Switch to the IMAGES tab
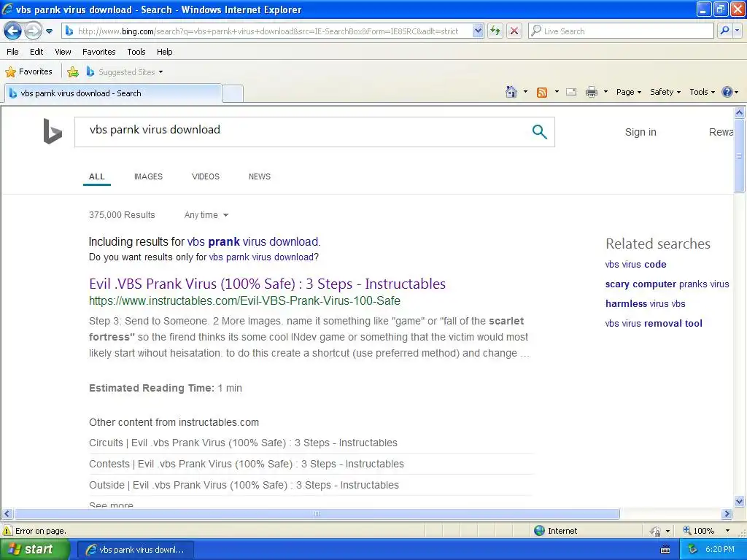The width and height of the screenshot is (747, 560). (148, 176)
